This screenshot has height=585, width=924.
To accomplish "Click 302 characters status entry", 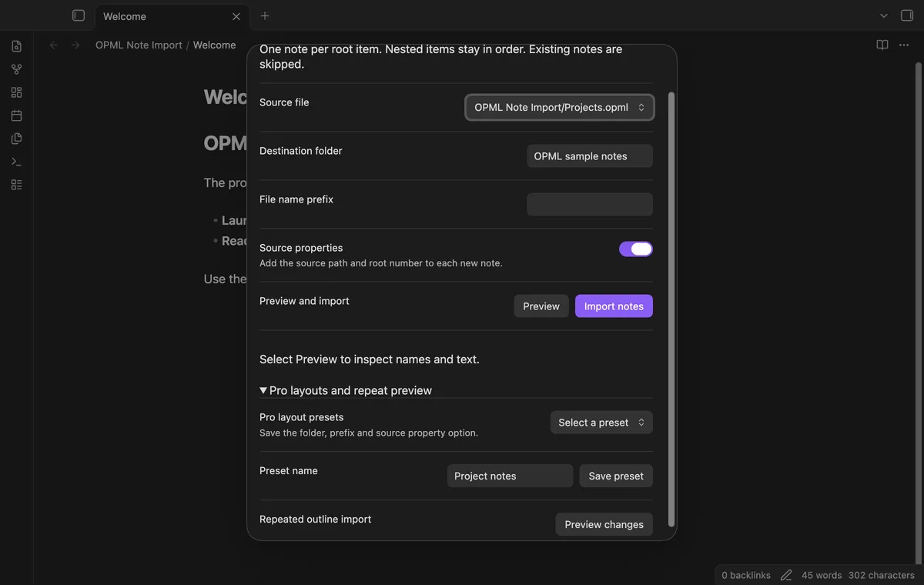I will tap(882, 575).
